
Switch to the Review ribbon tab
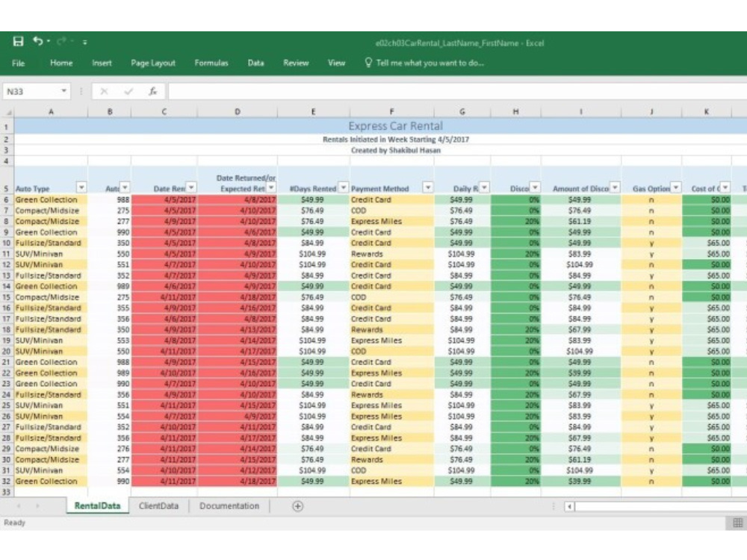(x=296, y=63)
